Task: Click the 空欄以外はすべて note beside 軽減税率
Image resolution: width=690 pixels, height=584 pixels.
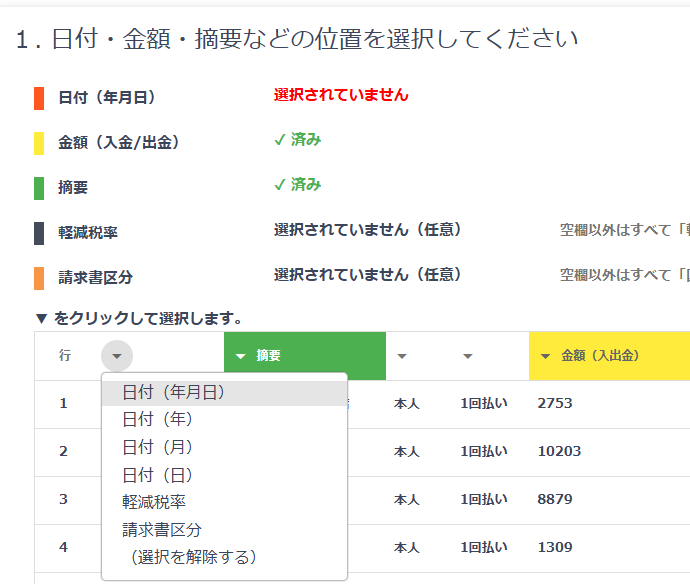Action: 625,230
